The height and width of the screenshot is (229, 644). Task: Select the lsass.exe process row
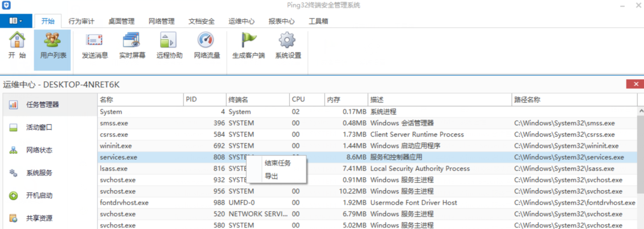[367, 169]
